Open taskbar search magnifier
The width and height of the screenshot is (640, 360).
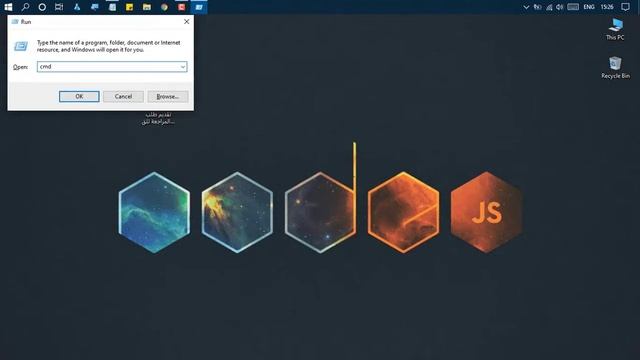point(25,7)
